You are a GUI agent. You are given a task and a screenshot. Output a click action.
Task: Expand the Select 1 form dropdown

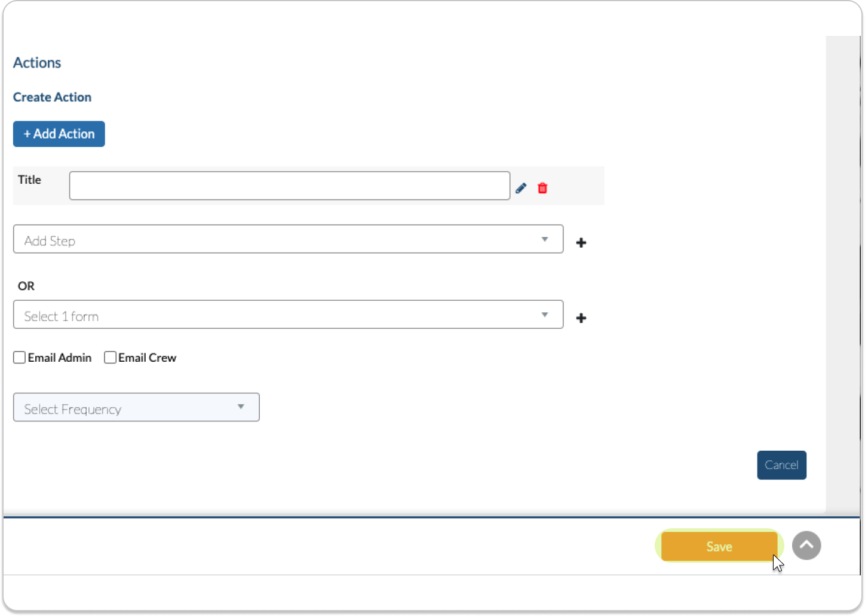click(281, 315)
